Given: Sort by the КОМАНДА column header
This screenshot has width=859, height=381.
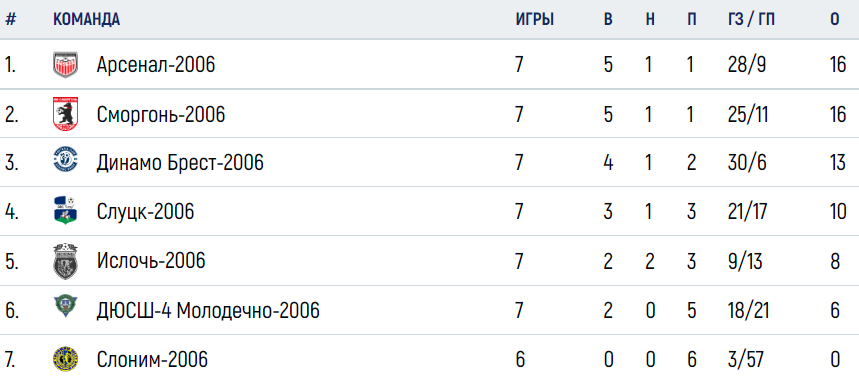Looking at the screenshot, I should click(87, 20).
